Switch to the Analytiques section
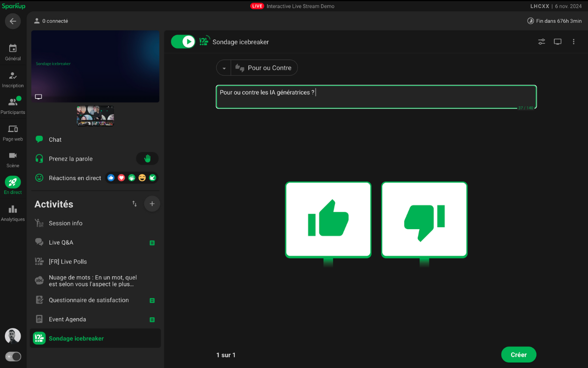This screenshot has height=368, width=588. tap(13, 213)
